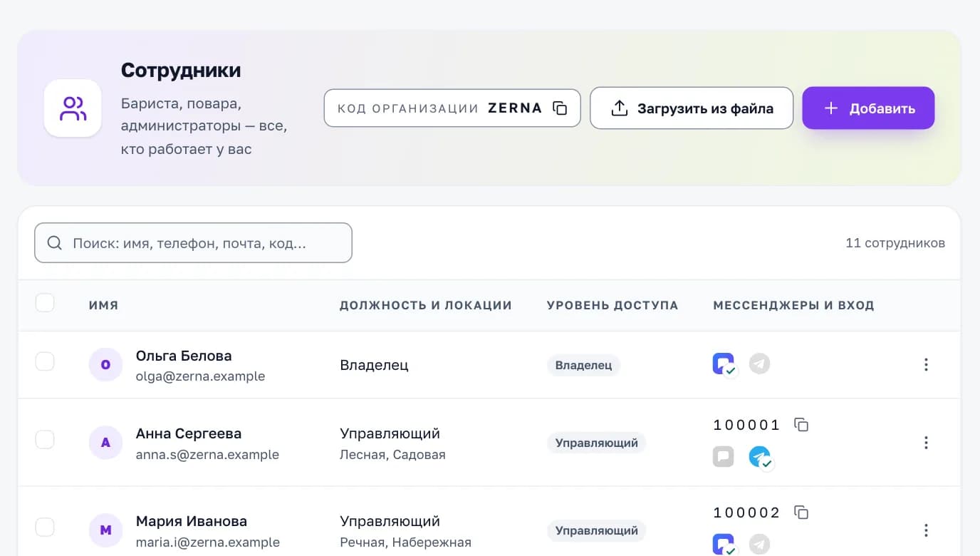
Task: Open the three-dot menu for Ольга Белова
Action: (926, 365)
